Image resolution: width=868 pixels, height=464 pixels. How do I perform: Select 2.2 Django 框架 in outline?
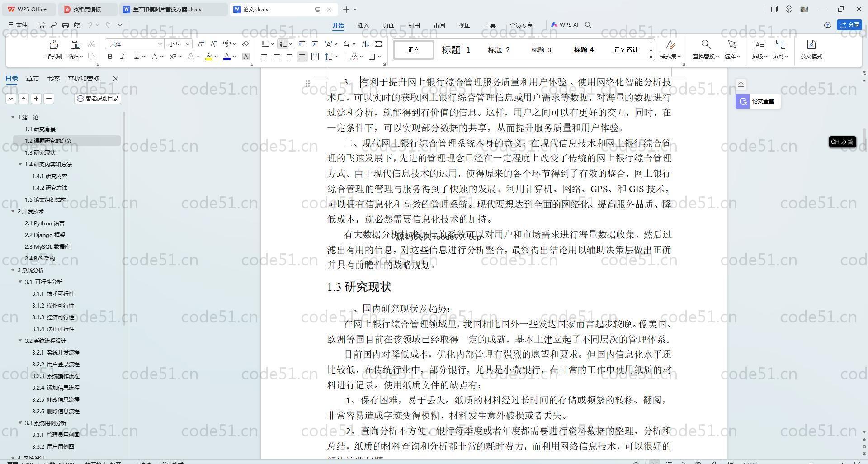45,235
